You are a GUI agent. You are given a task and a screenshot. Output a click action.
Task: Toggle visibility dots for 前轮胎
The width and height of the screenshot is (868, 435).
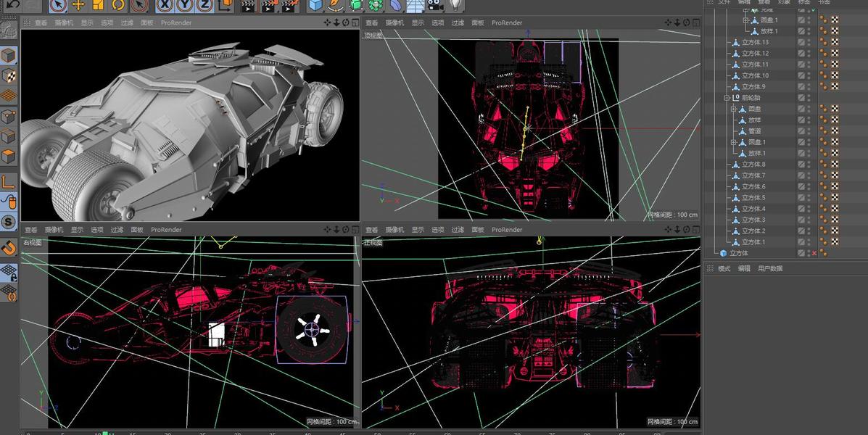[x=809, y=98]
